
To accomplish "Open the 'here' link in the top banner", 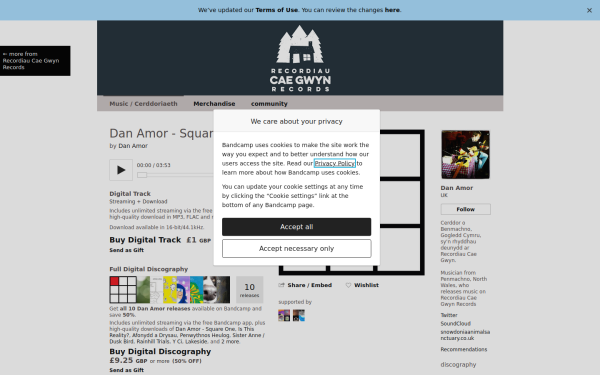I will pos(392,10).
